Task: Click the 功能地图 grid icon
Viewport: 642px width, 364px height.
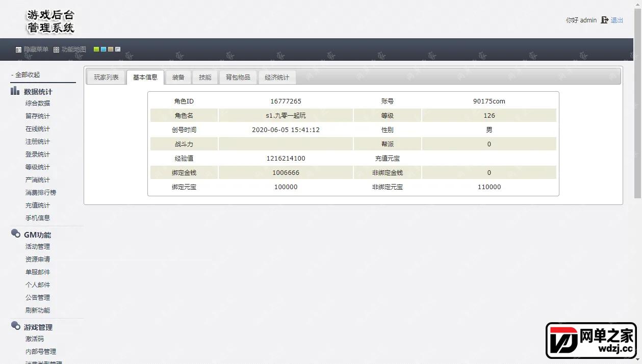Action: pos(56,50)
